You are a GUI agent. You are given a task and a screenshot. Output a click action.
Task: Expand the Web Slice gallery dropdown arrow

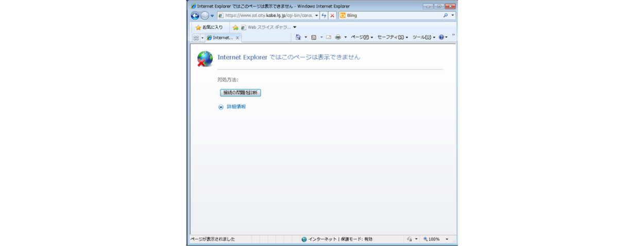pos(295,27)
